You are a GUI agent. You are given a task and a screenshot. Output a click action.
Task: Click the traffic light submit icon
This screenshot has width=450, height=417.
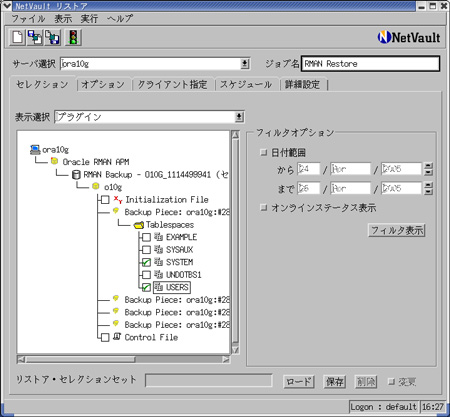73,37
